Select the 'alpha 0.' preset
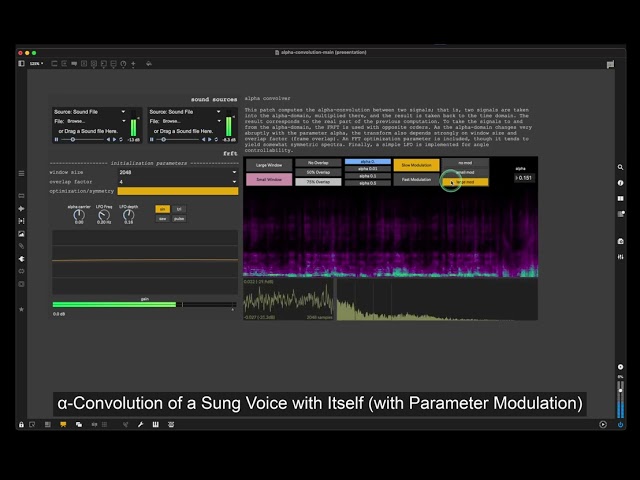Viewport: 640px width, 480px height. [367, 162]
